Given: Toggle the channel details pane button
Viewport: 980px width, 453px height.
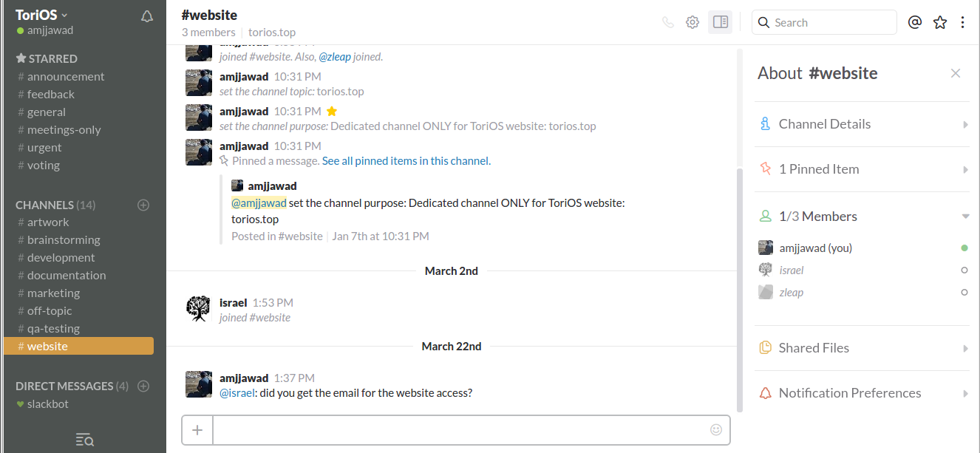Looking at the screenshot, I should (720, 22).
